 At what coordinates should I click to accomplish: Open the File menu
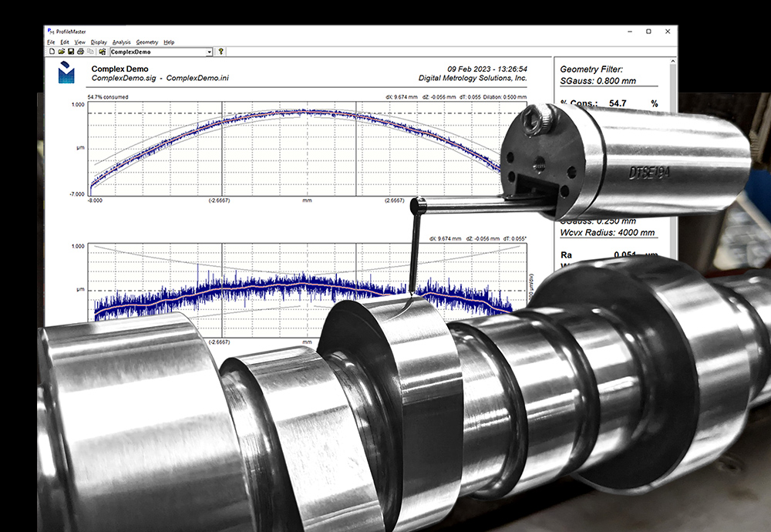coord(51,42)
